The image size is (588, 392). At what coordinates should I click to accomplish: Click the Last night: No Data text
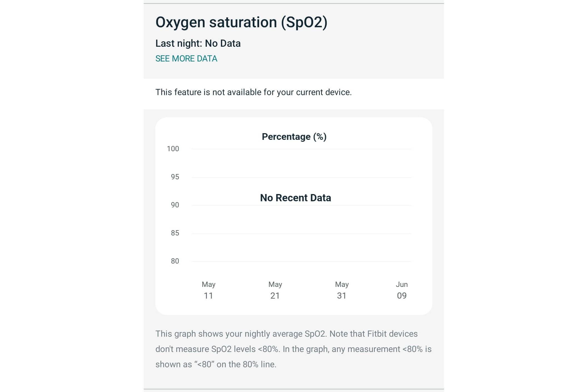[198, 43]
